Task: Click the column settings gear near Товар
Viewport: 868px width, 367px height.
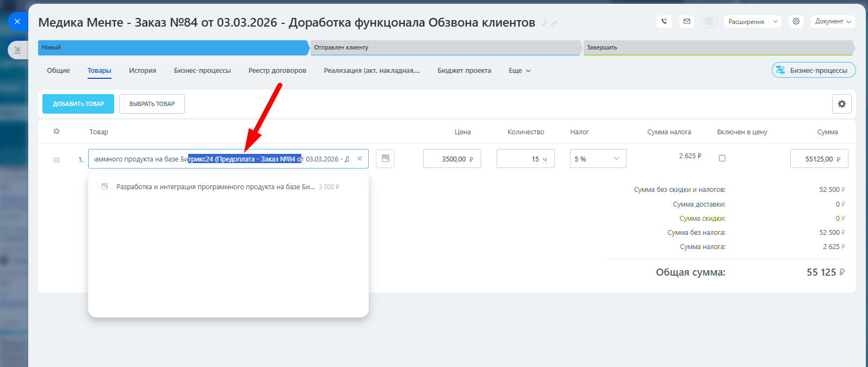Action: pyautogui.click(x=56, y=132)
